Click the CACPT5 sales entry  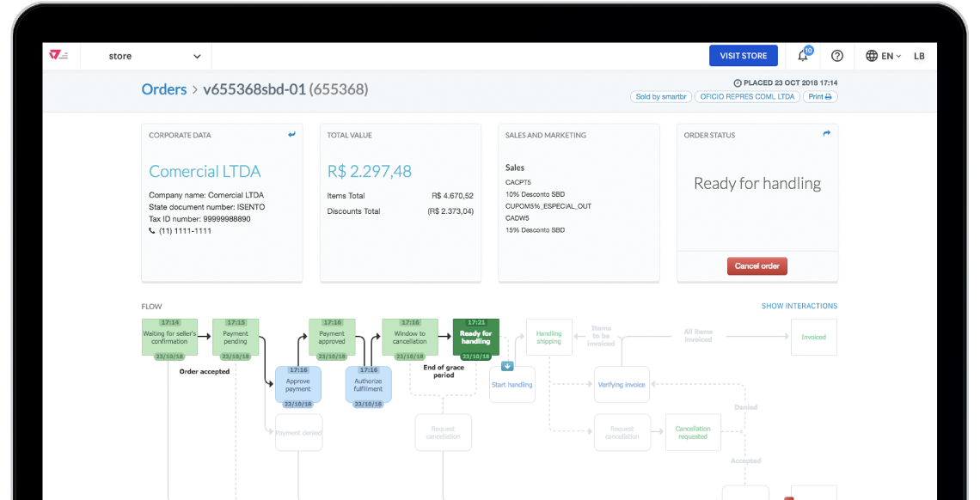518,182
